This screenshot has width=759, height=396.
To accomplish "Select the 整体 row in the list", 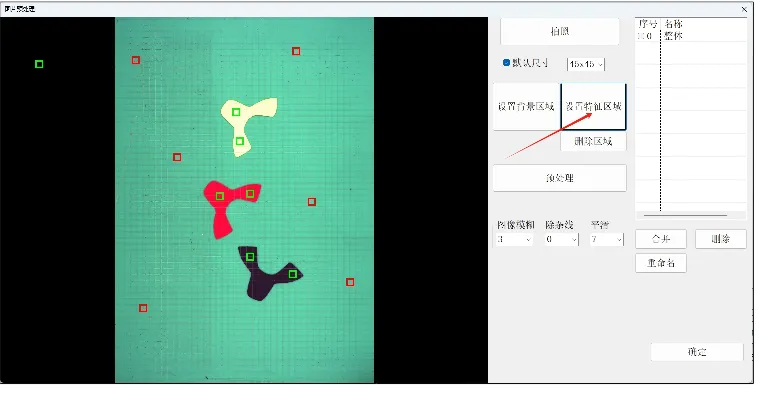I will point(691,36).
